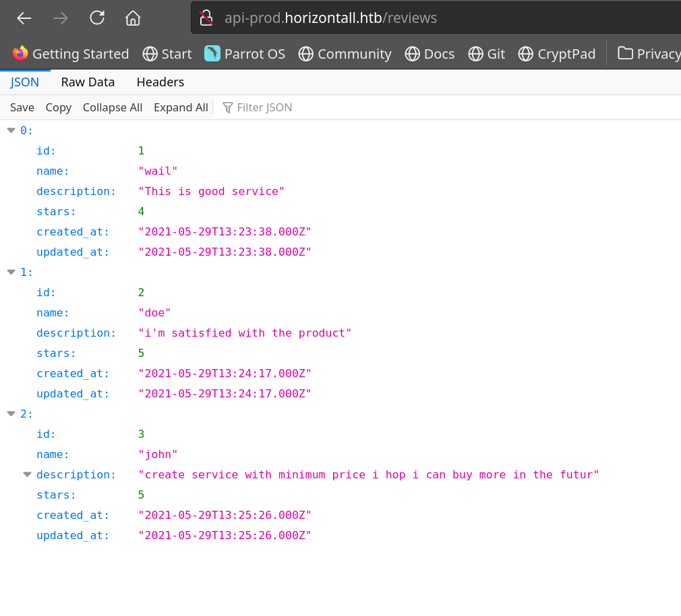Image resolution: width=681 pixels, height=616 pixels.
Task: Switch to the Headers tab
Action: 160,82
